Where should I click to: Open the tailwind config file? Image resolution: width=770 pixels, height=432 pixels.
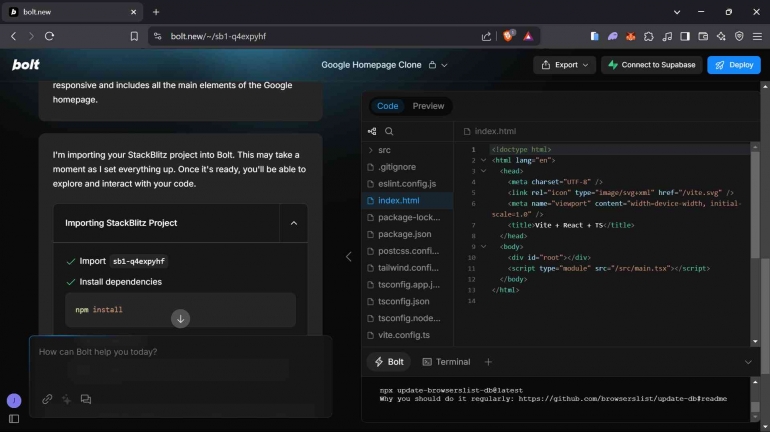[x=408, y=268]
